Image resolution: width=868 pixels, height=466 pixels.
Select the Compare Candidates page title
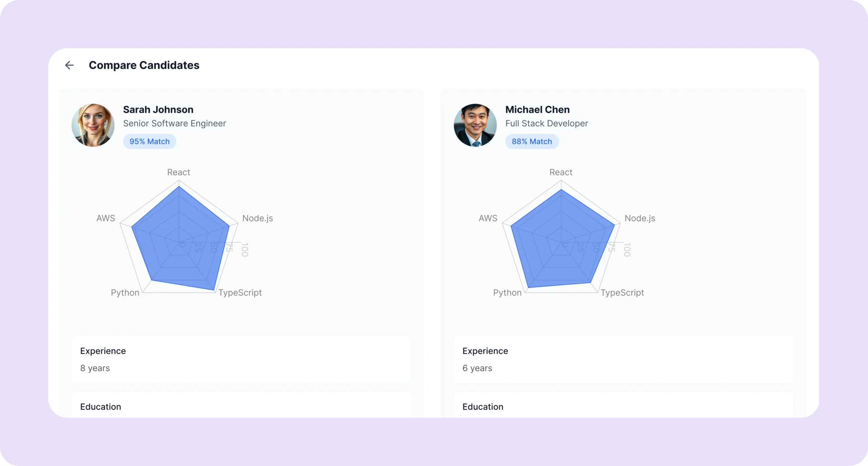pos(144,65)
